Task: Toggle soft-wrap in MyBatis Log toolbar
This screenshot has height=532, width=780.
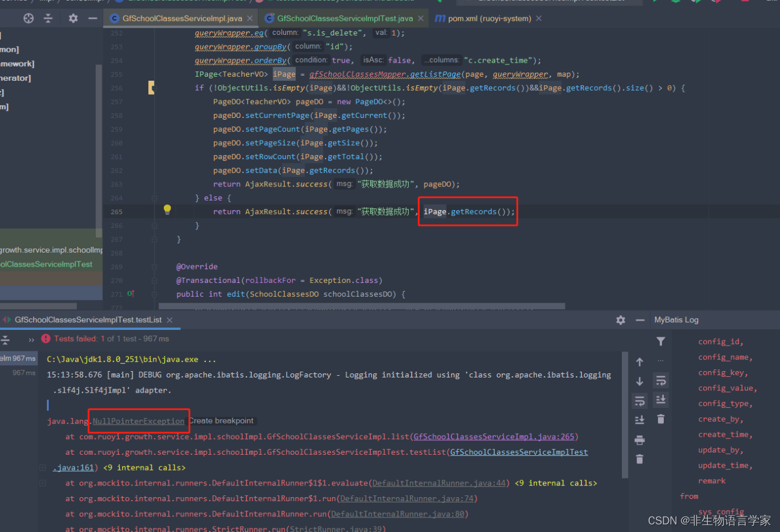Action: (661, 380)
